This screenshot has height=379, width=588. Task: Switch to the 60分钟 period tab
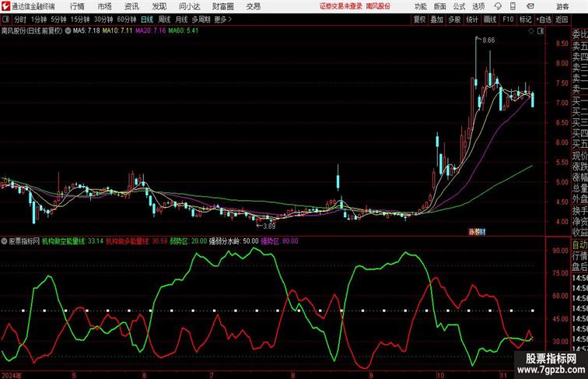tap(127, 19)
